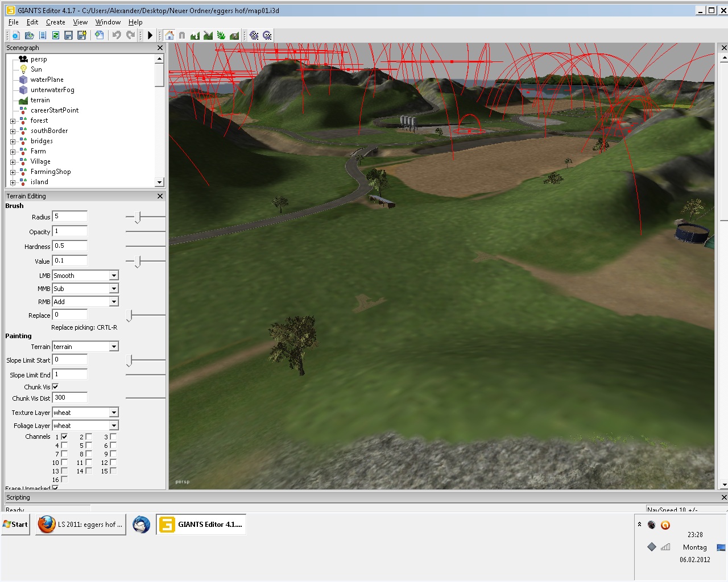Expand the Farm group node

pos(13,152)
